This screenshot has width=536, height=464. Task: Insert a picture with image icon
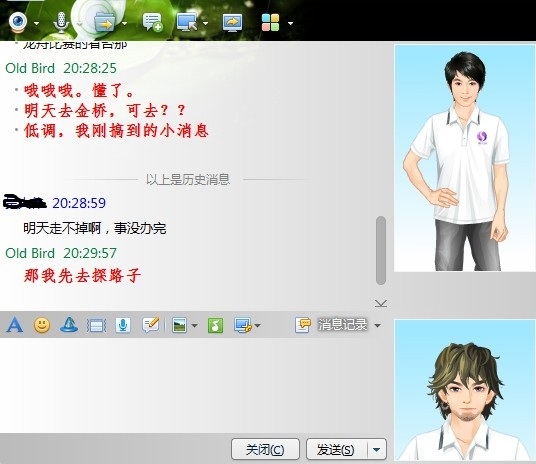click(180, 325)
